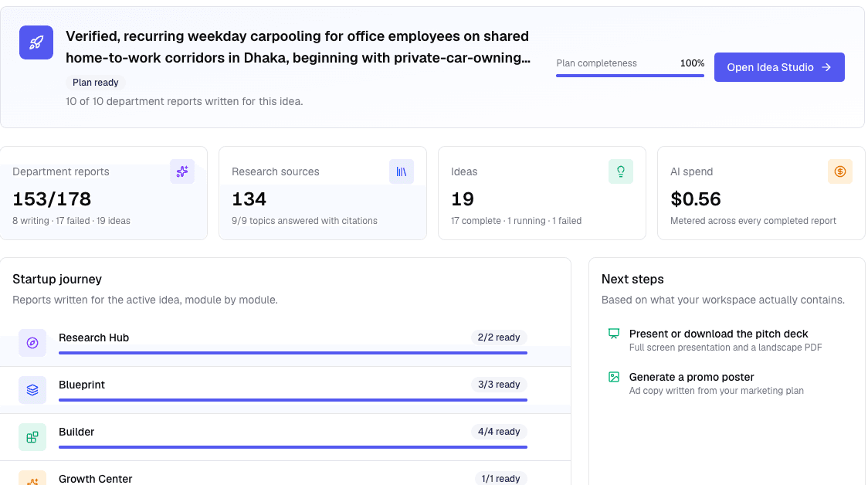Click the 153/178 reports count
This screenshot has width=868, height=485.
[x=52, y=198]
